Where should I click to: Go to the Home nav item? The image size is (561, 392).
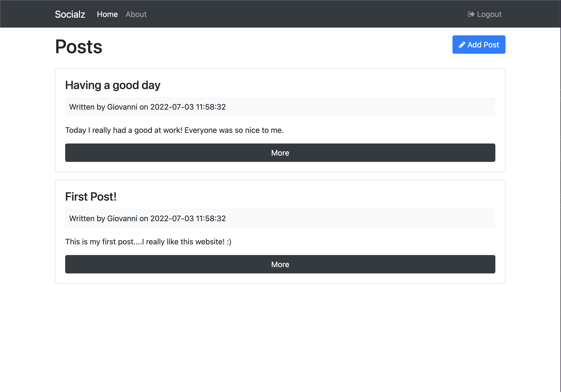tap(107, 15)
